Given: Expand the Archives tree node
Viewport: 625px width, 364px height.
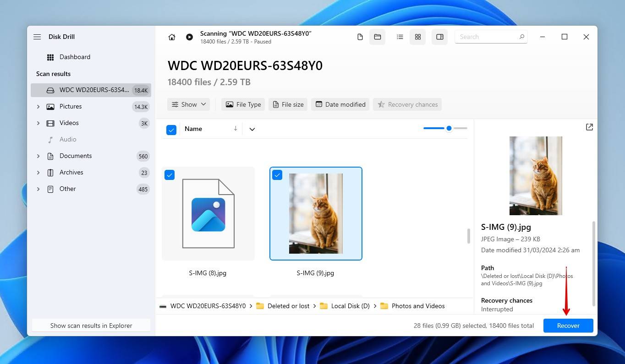Looking at the screenshot, I should 38,172.
